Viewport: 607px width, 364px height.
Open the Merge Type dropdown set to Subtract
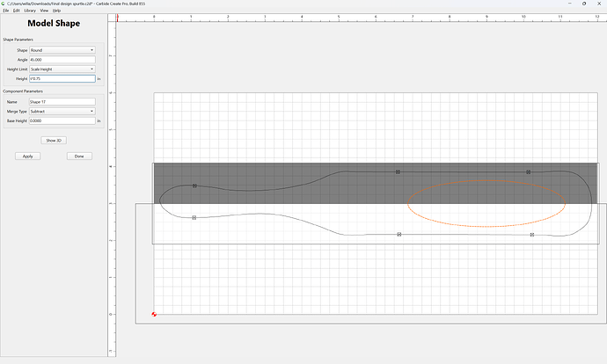[62, 112]
